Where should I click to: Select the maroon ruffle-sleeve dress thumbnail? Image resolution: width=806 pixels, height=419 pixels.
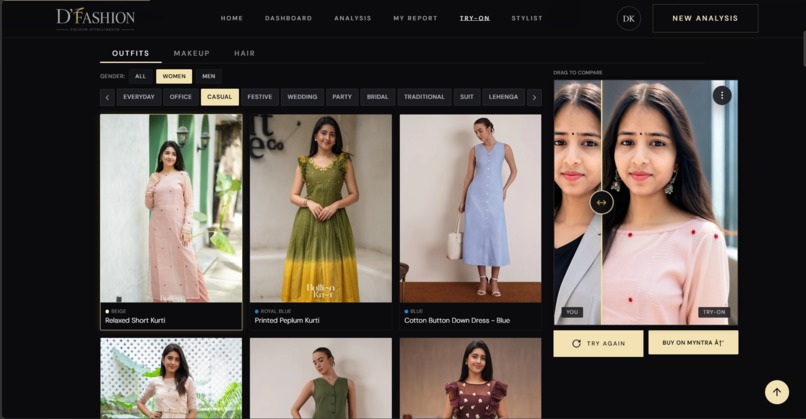[470, 378]
